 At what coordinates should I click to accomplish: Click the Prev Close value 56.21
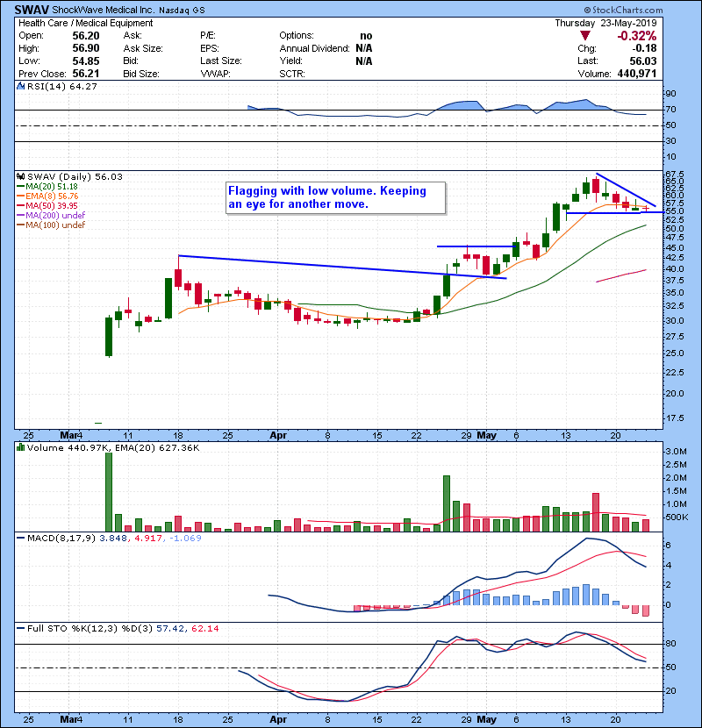(86, 74)
